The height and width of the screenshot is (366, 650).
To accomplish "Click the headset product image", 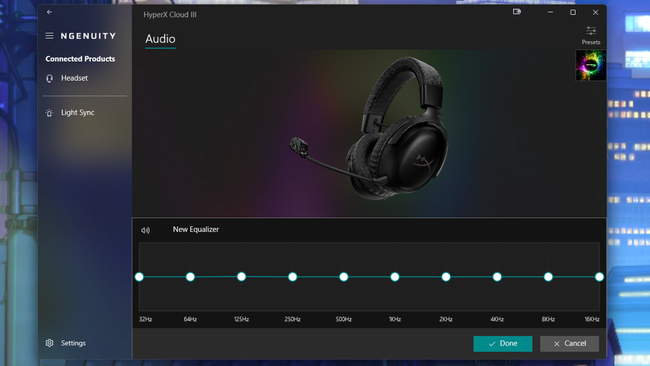I will point(369,128).
